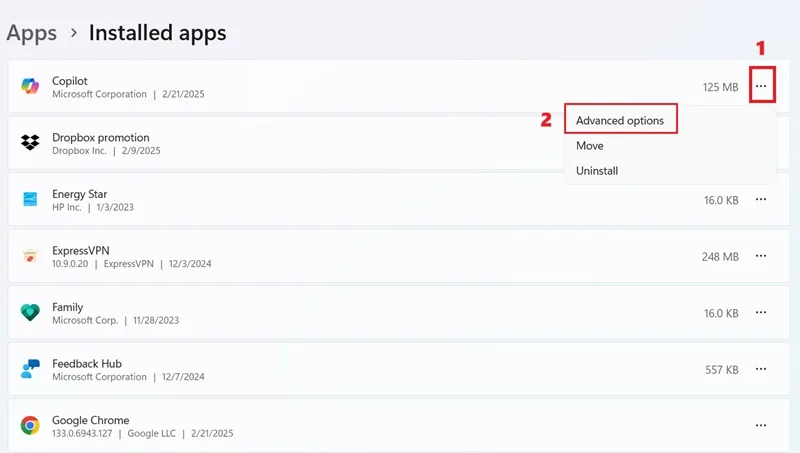
Task: Click the Copilot app icon
Action: coord(30,86)
